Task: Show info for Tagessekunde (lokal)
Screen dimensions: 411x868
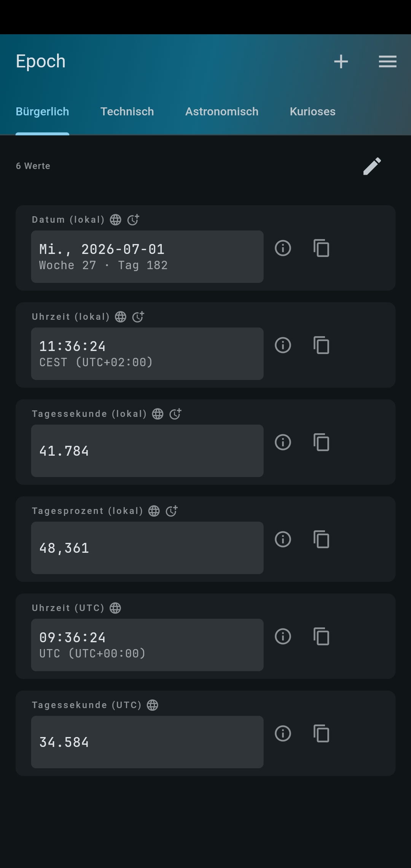Action: pos(283,442)
